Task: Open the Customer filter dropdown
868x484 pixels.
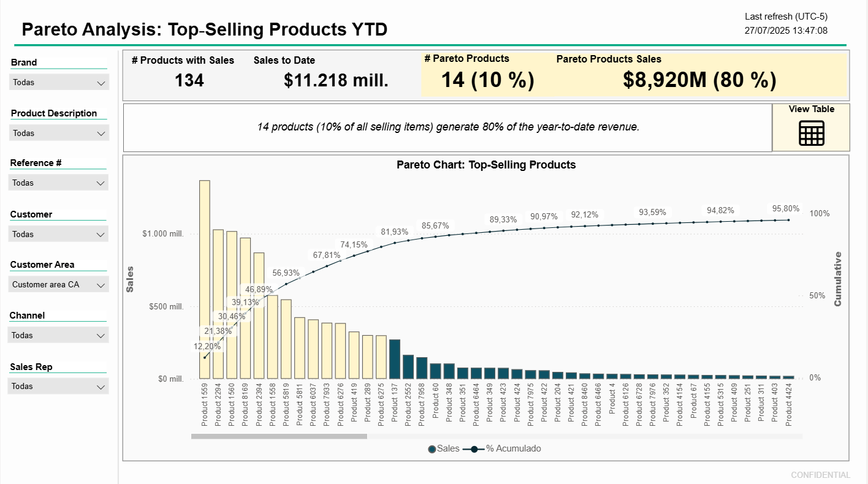Action: point(58,233)
